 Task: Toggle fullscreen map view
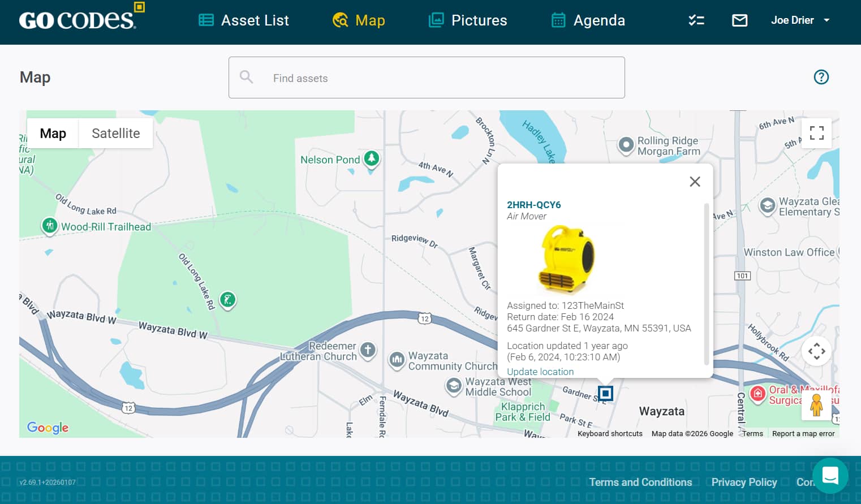click(816, 133)
